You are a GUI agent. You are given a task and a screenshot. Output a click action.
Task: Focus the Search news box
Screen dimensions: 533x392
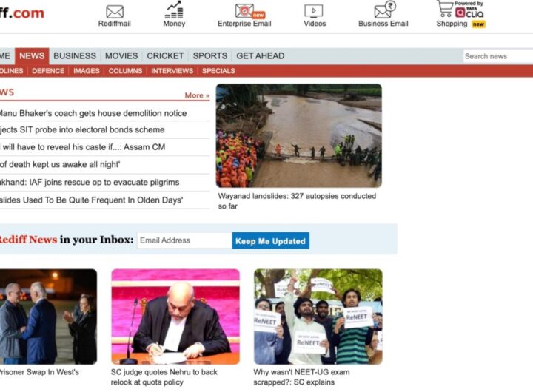click(x=497, y=56)
